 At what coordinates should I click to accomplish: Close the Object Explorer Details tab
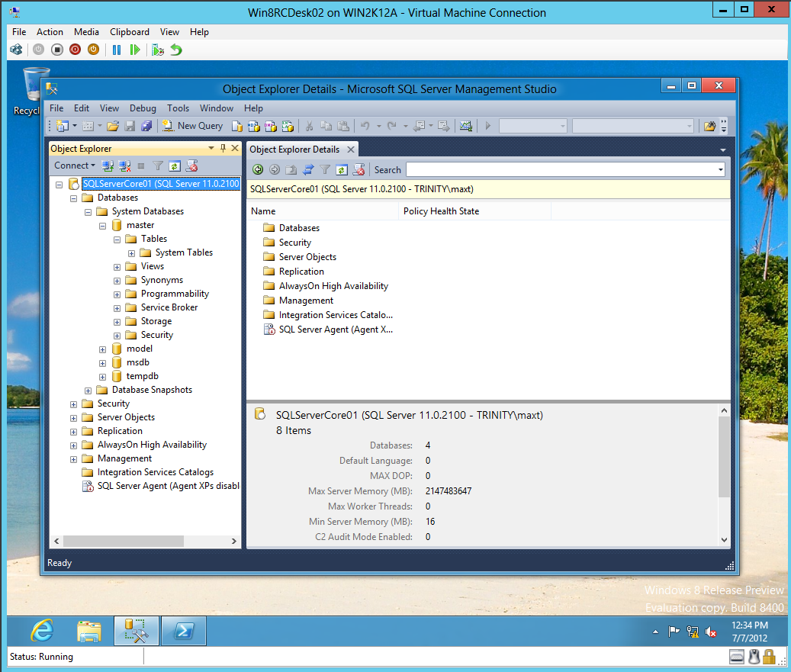point(351,150)
